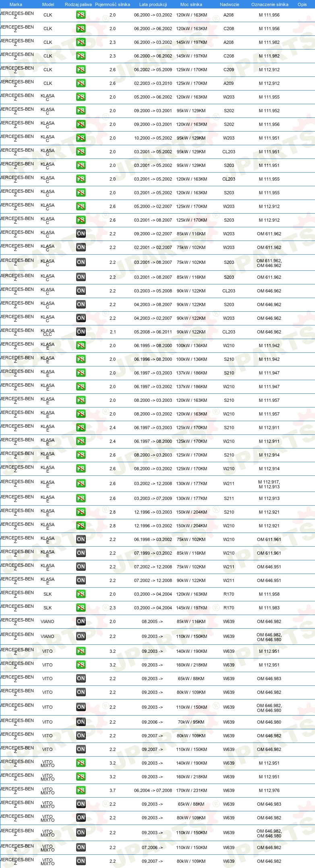Click the model cell KLASA CLC
Viewport: 315px width, 868px height.
pos(48,332)
